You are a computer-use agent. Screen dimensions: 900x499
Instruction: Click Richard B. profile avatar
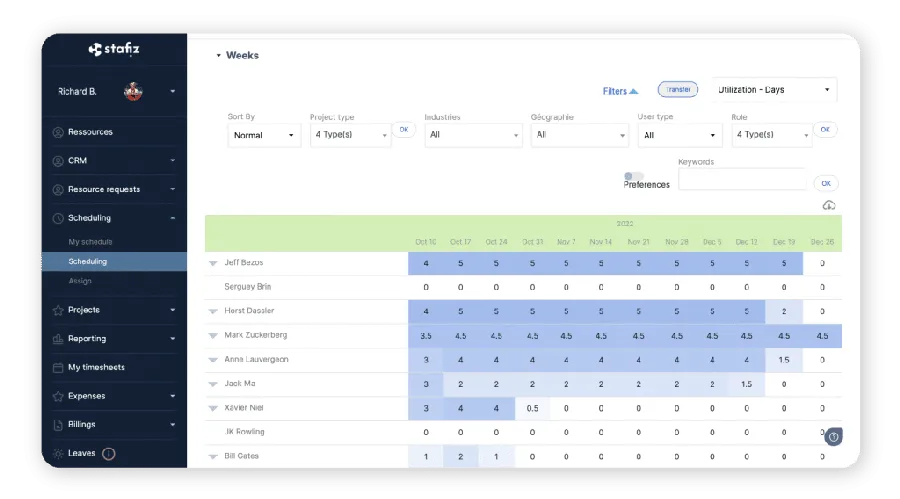point(133,92)
